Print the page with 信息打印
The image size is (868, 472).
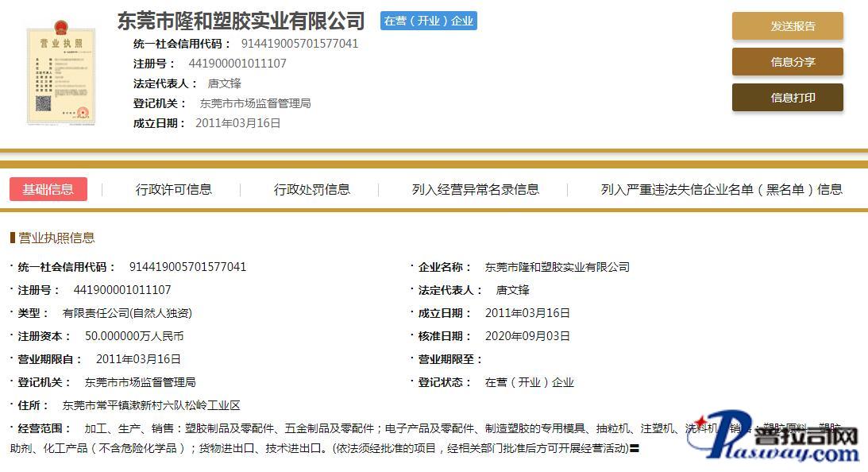point(787,98)
